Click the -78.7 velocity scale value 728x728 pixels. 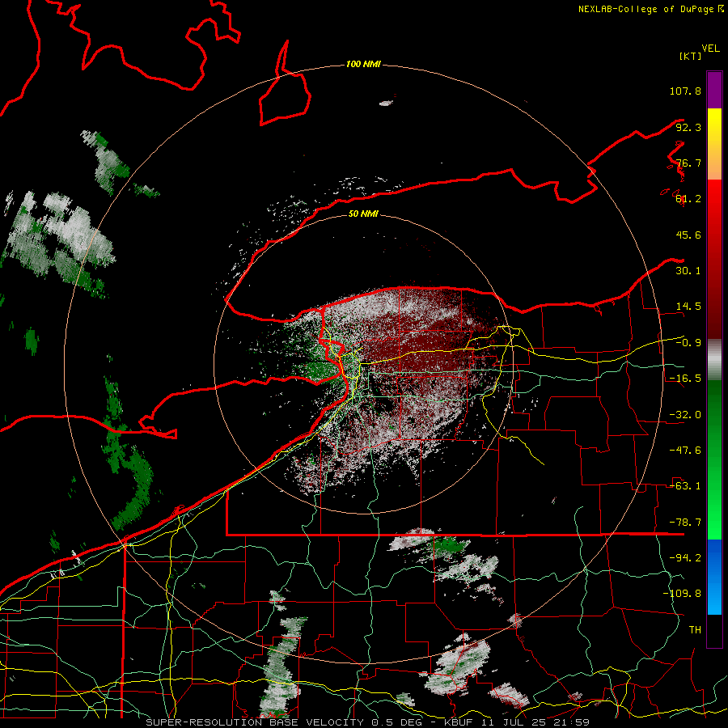685,523
